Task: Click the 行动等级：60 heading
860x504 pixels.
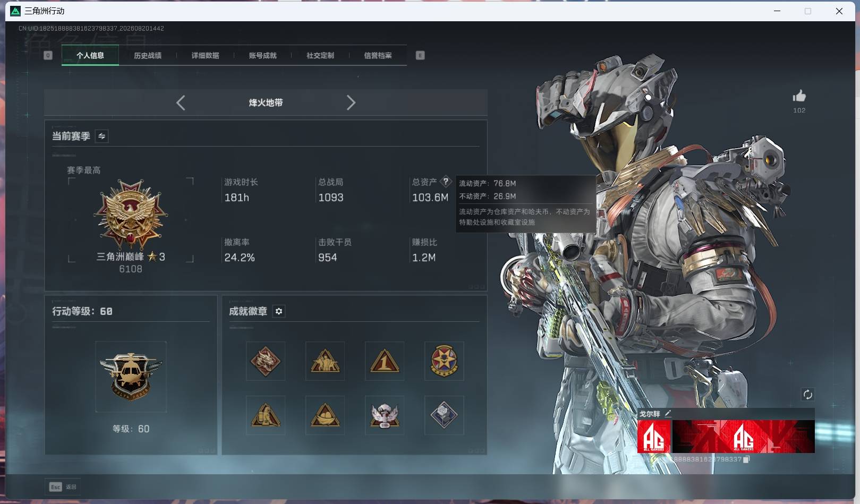Action: [82, 311]
